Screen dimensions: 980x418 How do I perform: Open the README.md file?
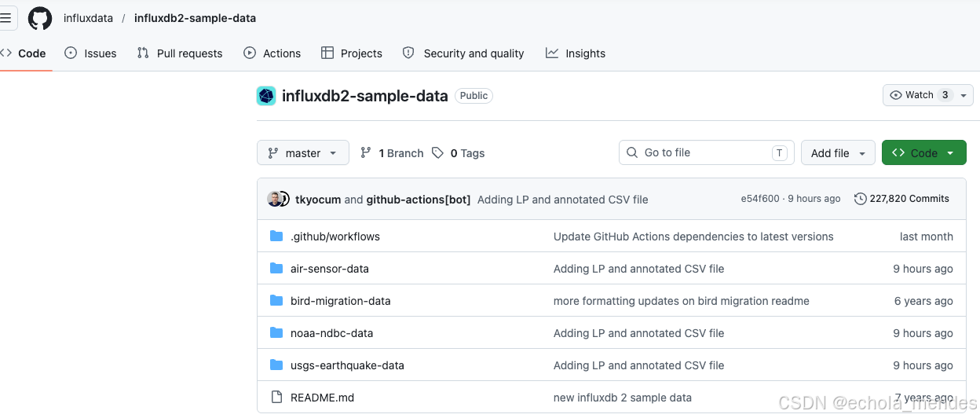click(x=323, y=398)
